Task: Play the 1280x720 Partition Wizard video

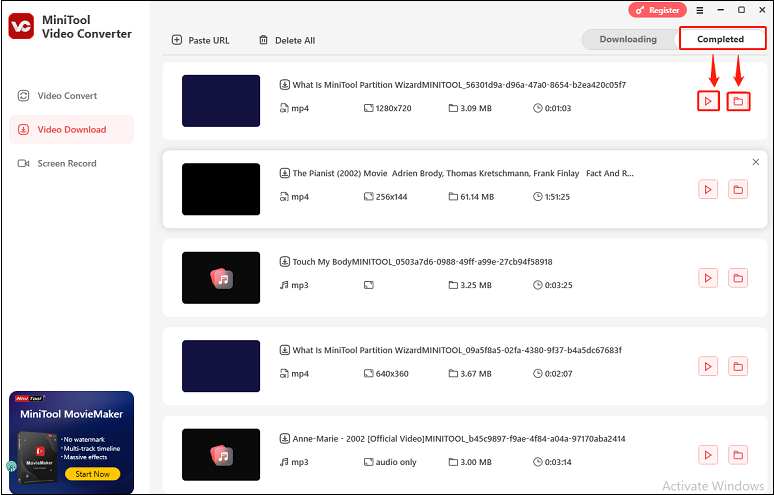Action: click(708, 101)
